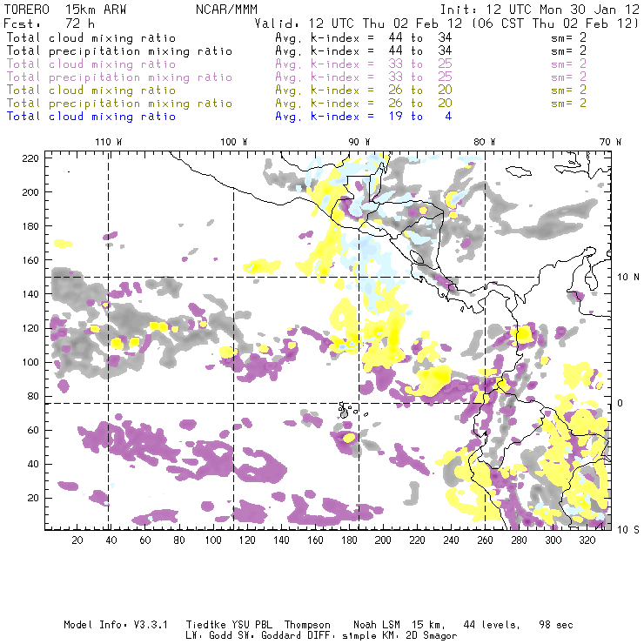Click the "Init: 12 UTC Mon 30 Jan 12" text
Viewport: 644px width, 644px height.
click(540, 10)
